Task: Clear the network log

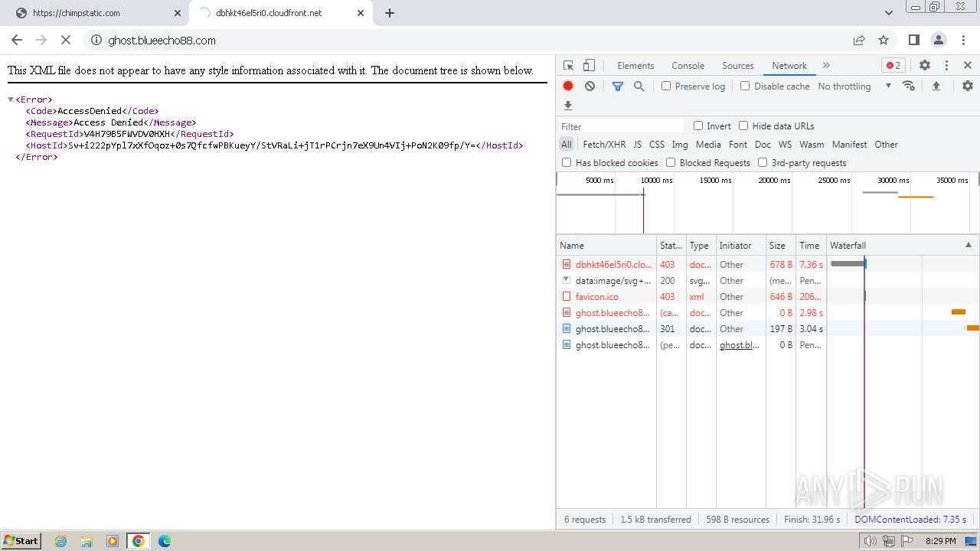Action: (x=590, y=86)
